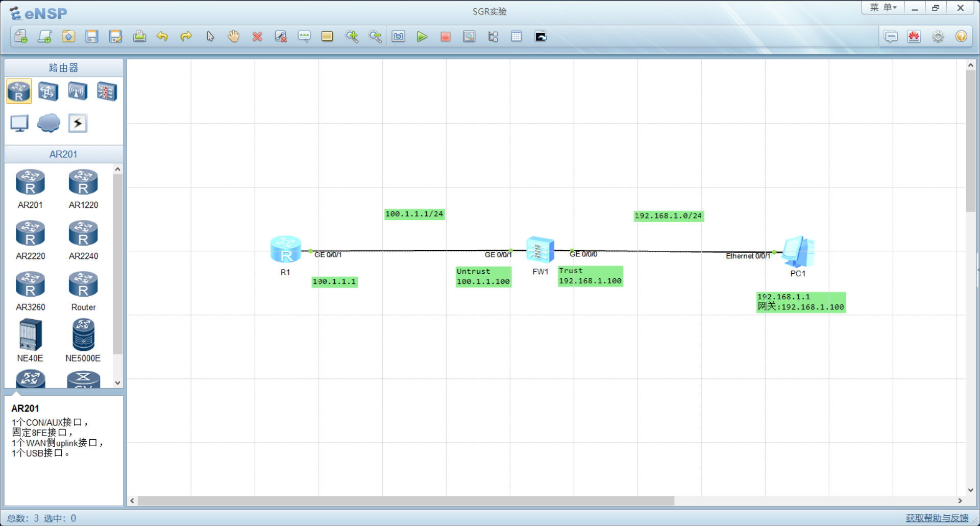Pick the NE40E router model
This screenshot has width=980, height=526.
(x=30, y=335)
